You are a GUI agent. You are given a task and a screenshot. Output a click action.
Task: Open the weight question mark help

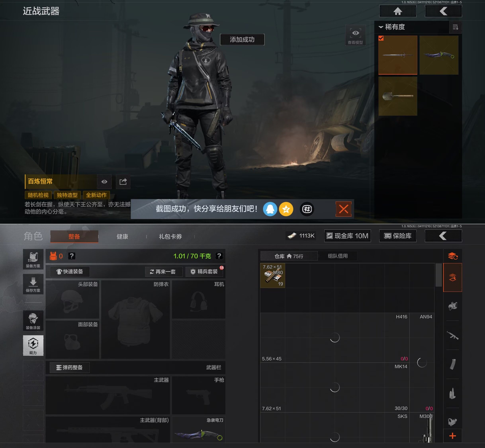tap(219, 256)
